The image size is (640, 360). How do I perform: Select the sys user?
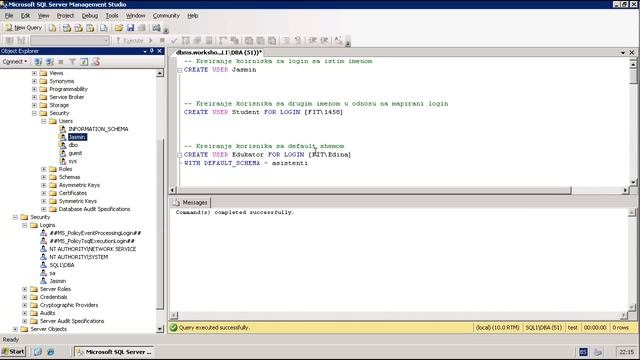pos(73,161)
